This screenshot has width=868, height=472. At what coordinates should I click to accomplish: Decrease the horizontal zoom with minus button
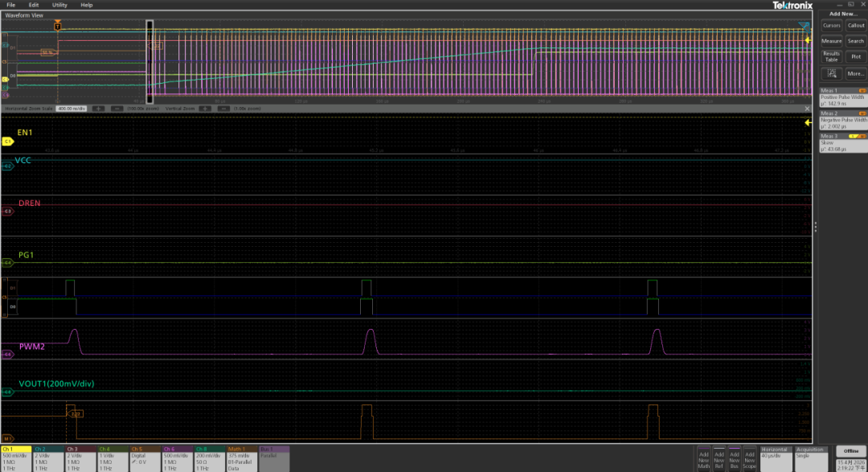point(117,109)
